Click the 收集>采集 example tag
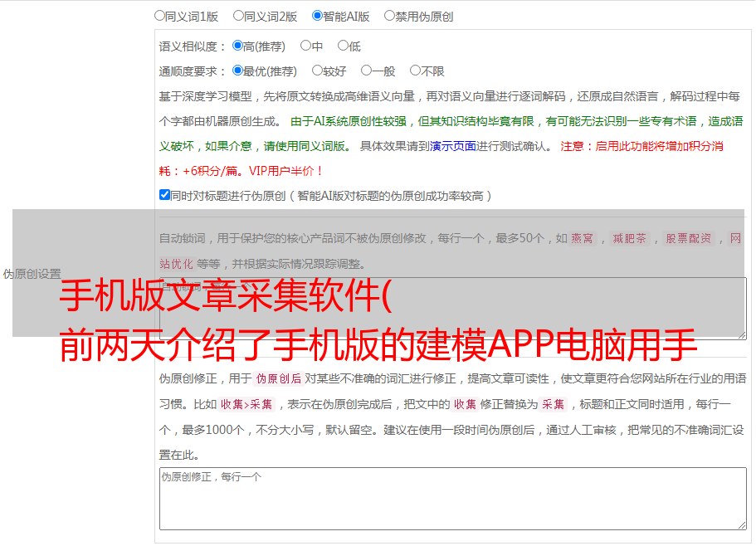This screenshot has width=756, height=546. tap(246, 404)
